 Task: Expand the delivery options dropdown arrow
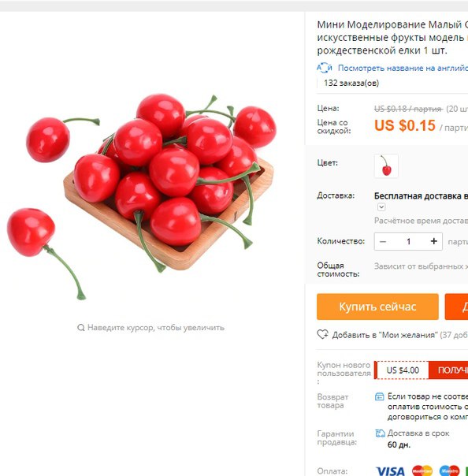[x=381, y=207]
